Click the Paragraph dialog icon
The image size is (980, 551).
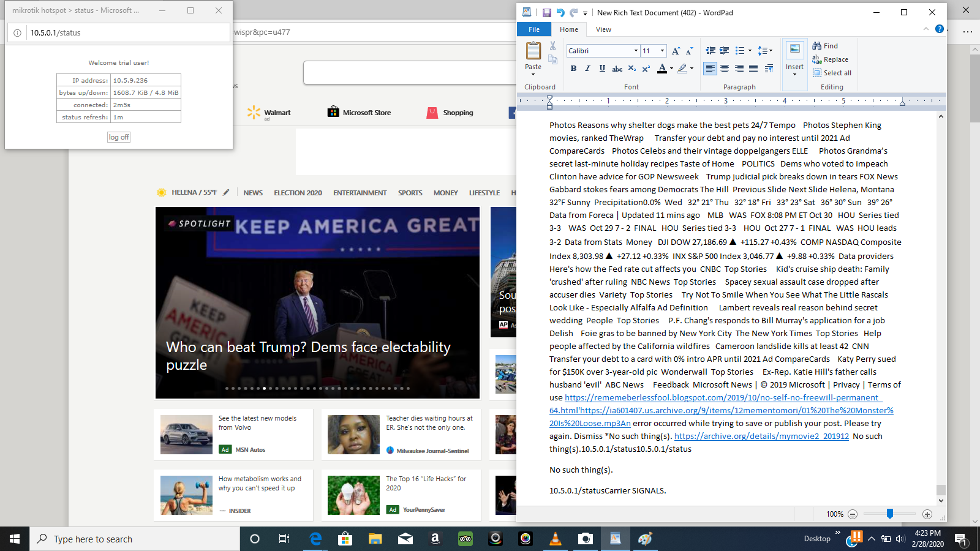(x=769, y=69)
